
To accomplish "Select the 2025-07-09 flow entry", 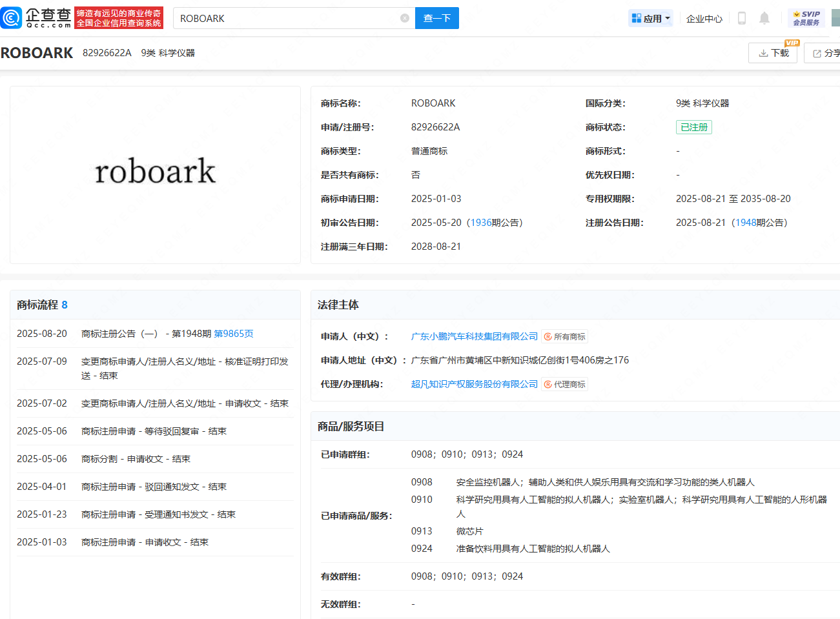I will coord(155,369).
